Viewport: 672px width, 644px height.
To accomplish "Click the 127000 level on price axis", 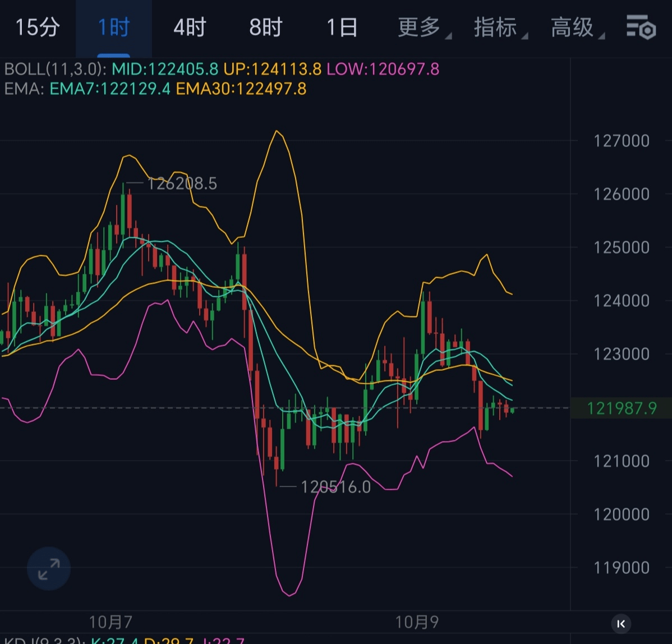I will coord(621,140).
